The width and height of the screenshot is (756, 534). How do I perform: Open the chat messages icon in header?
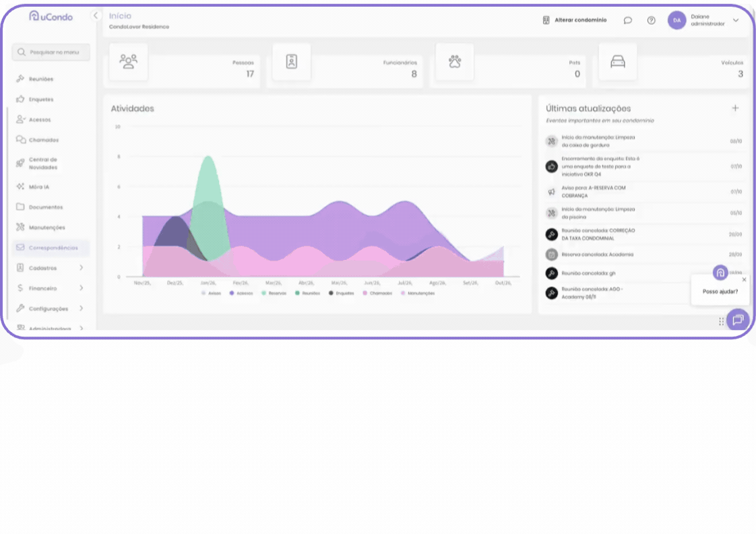(x=627, y=20)
